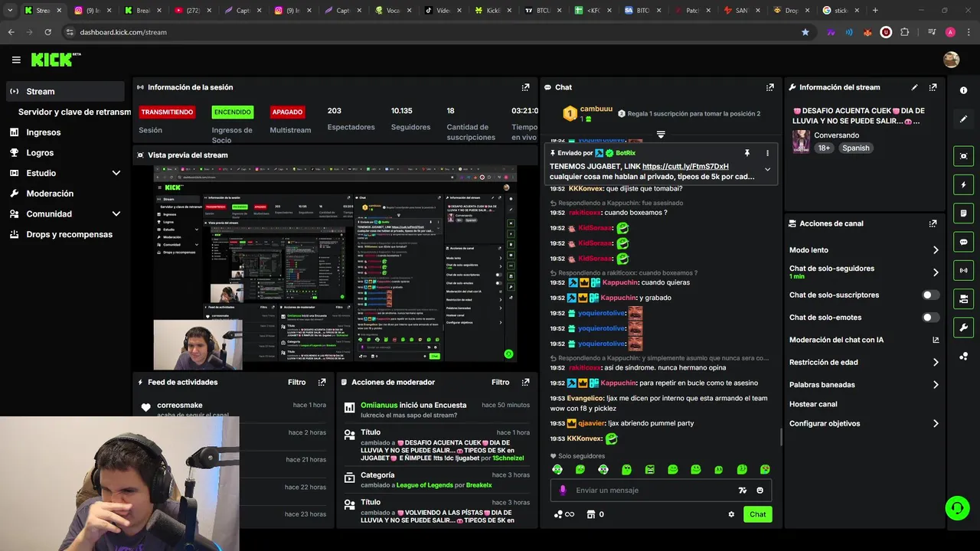The height and width of the screenshot is (551, 980).
Task: Pop out the Información de la sesión panel
Action: pyautogui.click(x=525, y=87)
